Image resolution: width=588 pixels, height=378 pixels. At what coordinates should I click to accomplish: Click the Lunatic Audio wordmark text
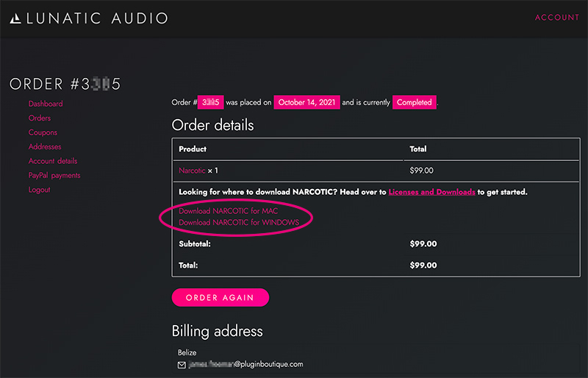click(97, 18)
